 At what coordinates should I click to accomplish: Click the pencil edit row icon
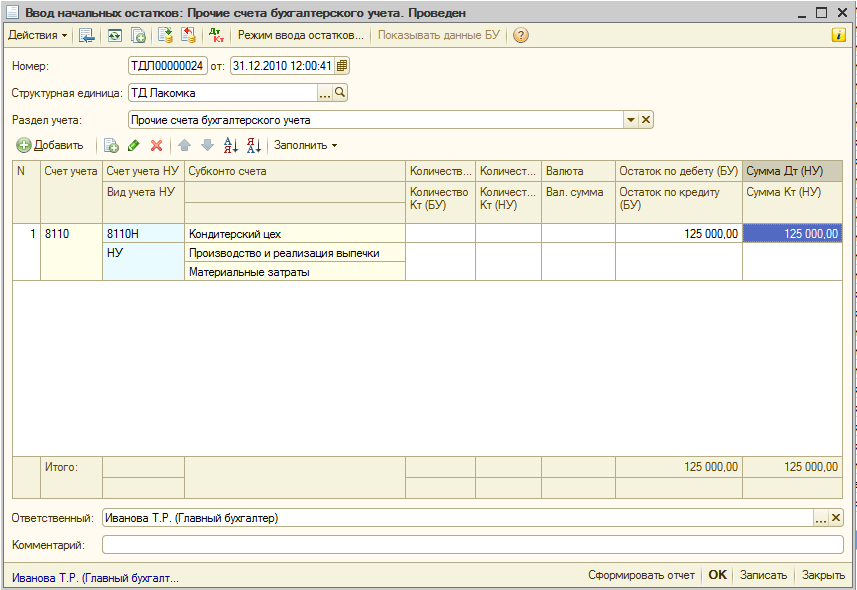pos(134,145)
